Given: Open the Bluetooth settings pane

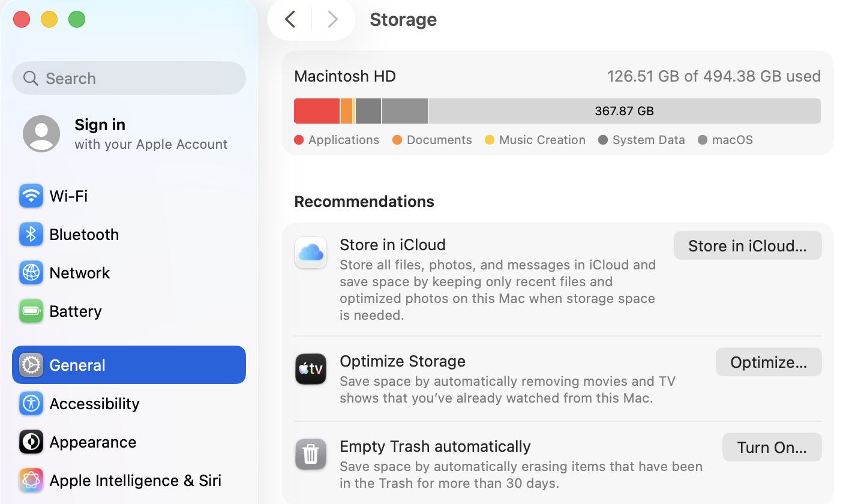Looking at the screenshot, I should 129,234.
